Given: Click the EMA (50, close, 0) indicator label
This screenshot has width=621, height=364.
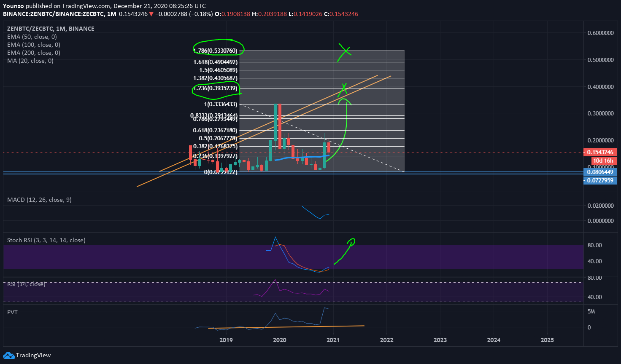Looking at the screenshot, I should tap(32, 37).
